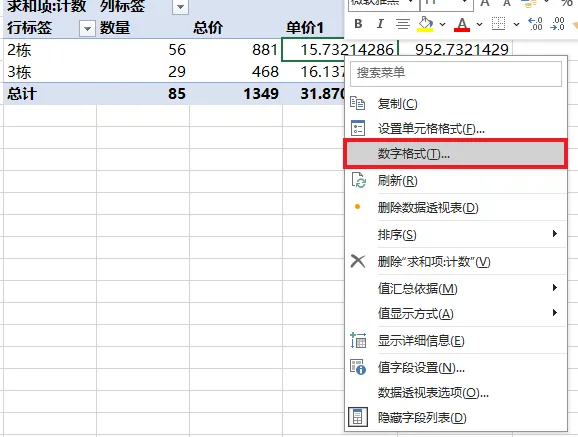Open 设置单元格格式(F)... from menu
The image size is (578, 437).
click(456, 129)
